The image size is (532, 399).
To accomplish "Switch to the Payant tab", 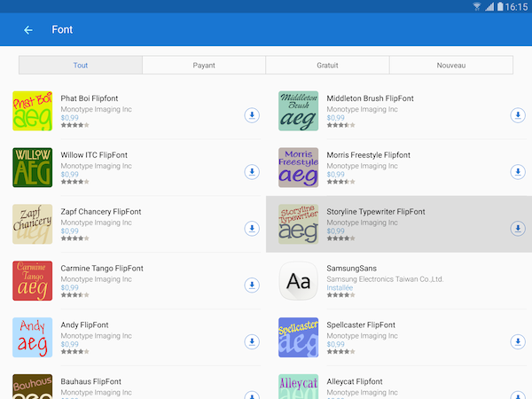I will [204, 65].
